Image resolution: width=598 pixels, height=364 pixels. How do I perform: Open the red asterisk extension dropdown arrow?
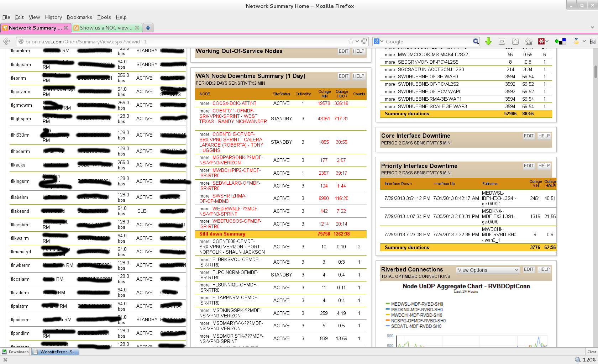547,42
